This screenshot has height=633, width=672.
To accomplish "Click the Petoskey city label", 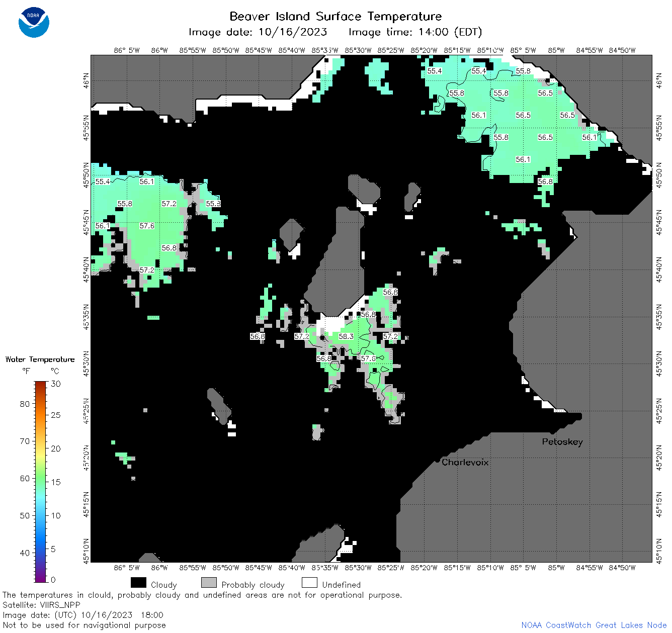I will [x=562, y=442].
